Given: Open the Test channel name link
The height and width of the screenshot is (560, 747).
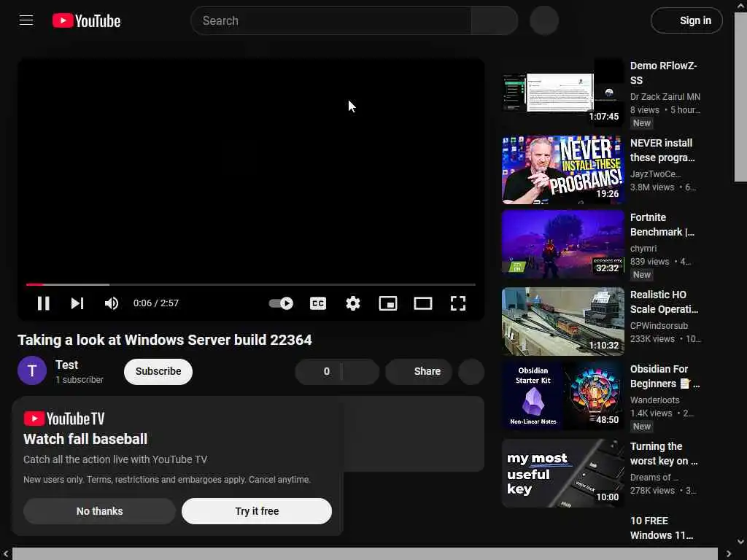Looking at the screenshot, I should pos(66,365).
